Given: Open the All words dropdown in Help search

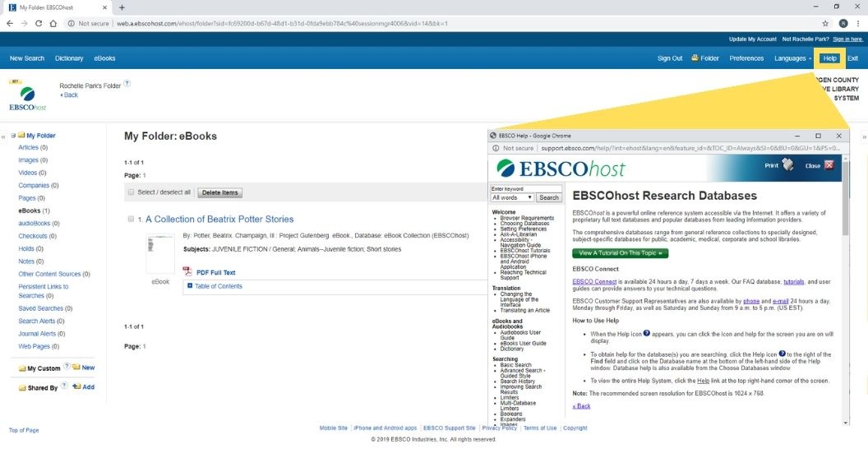Looking at the screenshot, I should 511,197.
